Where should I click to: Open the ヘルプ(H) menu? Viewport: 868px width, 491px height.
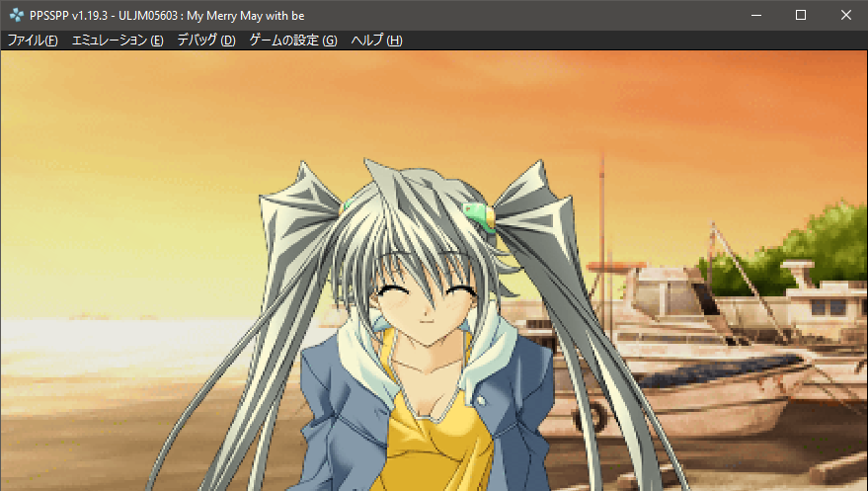[x=376, y=41]
